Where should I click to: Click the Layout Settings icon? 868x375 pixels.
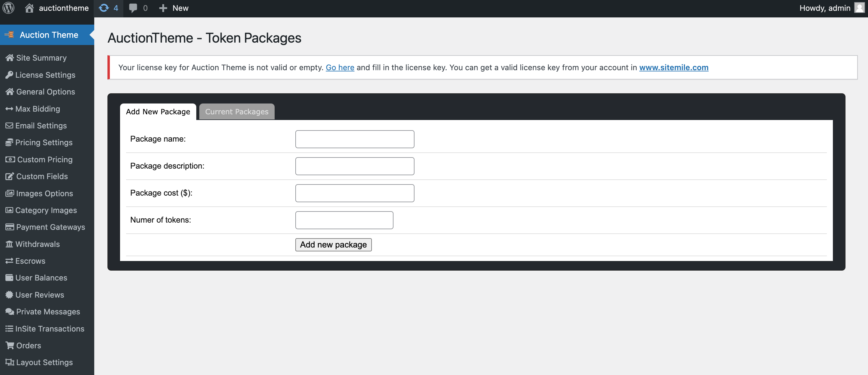point(9,362)
